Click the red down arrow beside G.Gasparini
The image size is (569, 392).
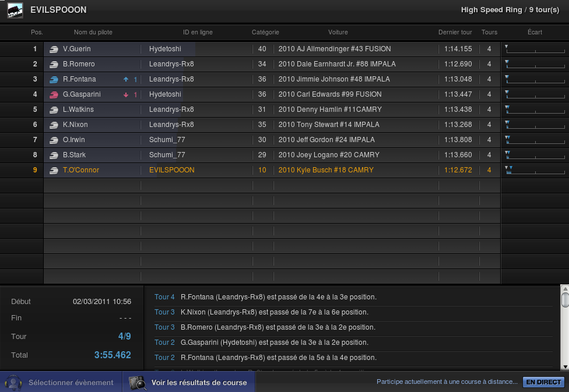tap(126, 94)
